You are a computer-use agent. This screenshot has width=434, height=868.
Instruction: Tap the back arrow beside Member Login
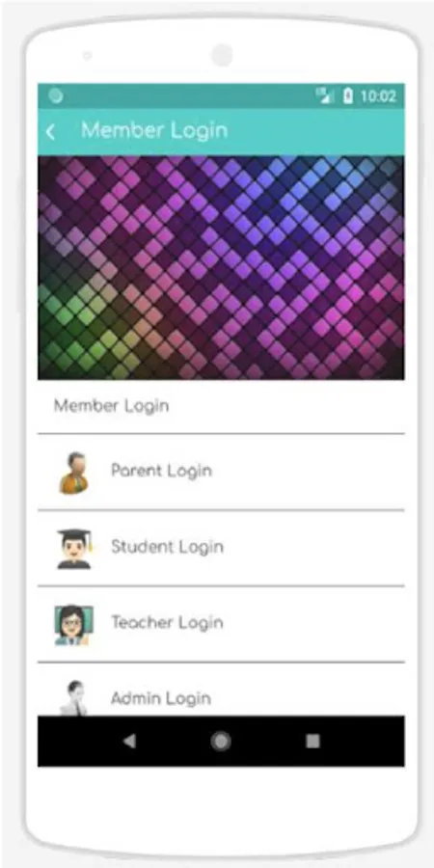click(50, 132)
